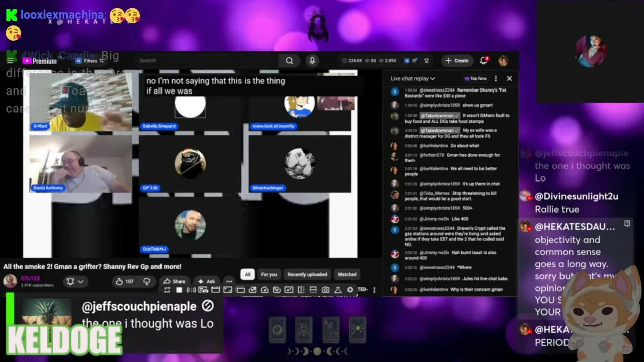Open the GTv123 channel avatar
The width and height of the screenshot is (644, 362).
(10, 281)
